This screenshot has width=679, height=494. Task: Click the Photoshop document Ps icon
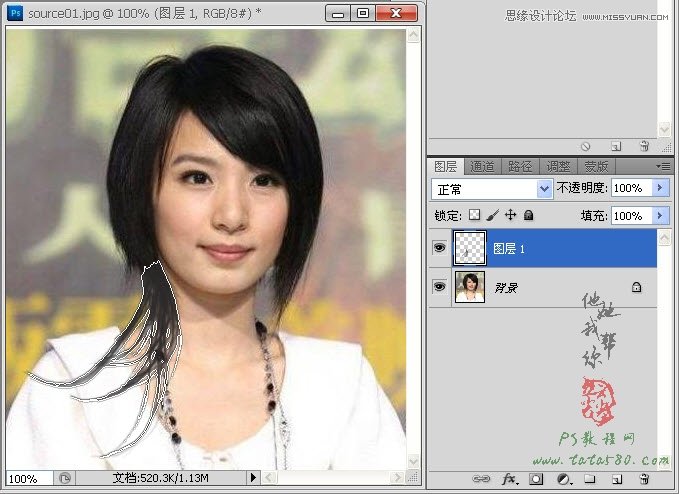click(x=15, y=13)
